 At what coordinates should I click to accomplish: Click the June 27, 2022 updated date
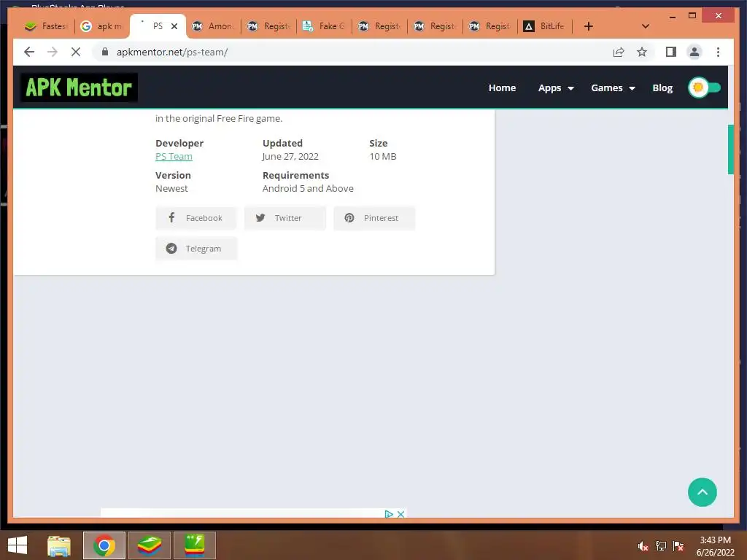tap(290, 156)
